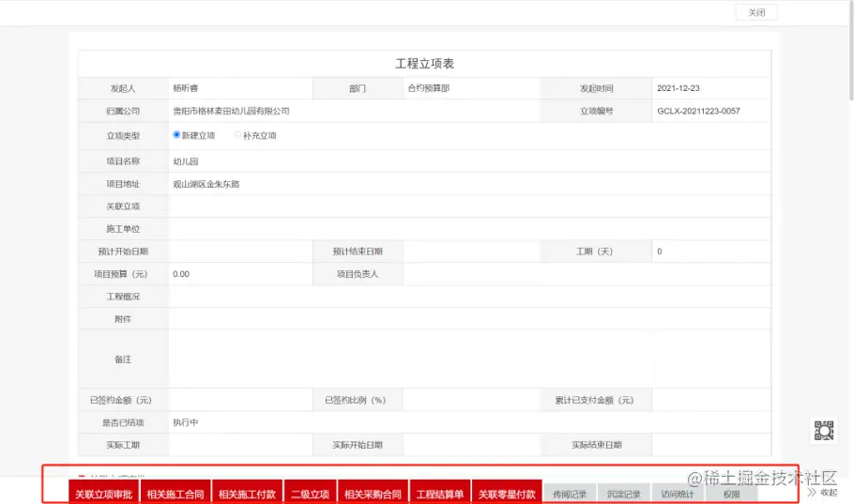Click the 已签约比例（%）field
The height and width of the screenshot is (504, 854).
[472, 400]
